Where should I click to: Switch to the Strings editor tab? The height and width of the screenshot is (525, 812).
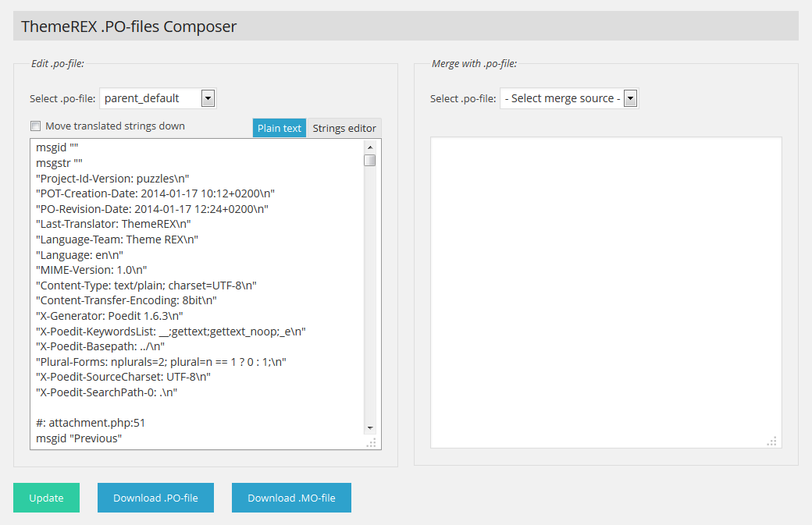point(344,128)
